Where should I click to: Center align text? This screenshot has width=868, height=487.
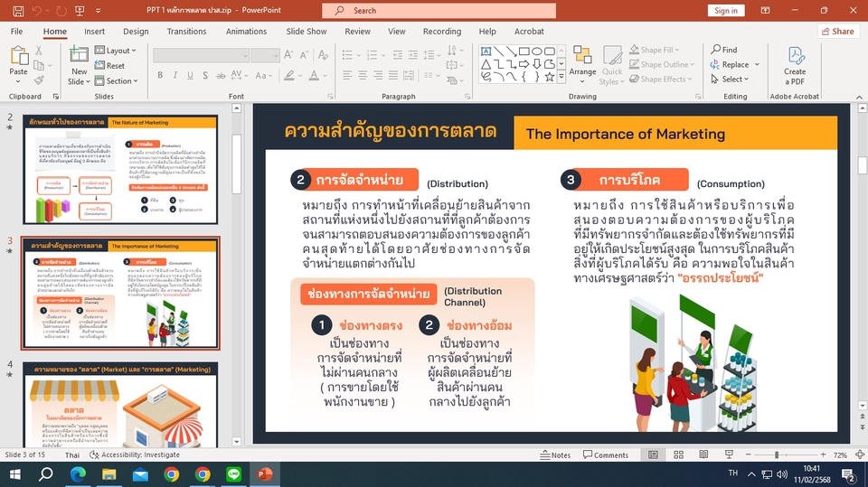[x=363, y=75]
